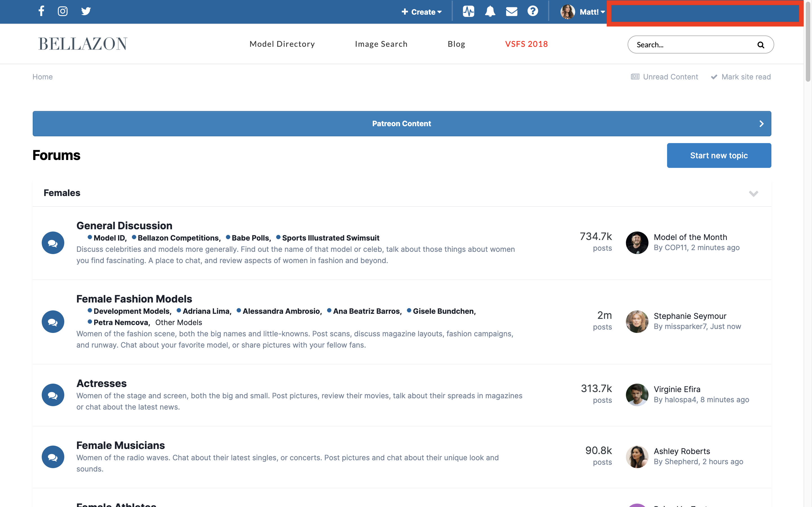Open the activity stream pulse icon
The height and width of the screenshot is (507, 812).
tap(468, 11)
